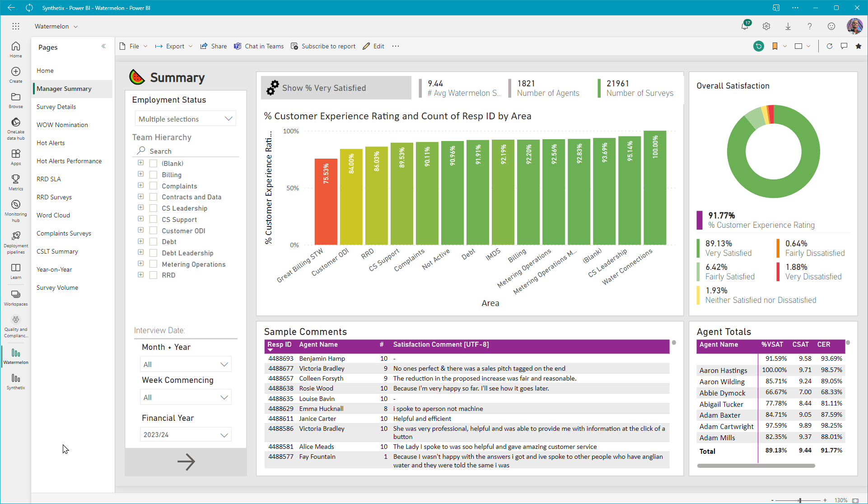Select the Debt Leadership checkbox
868x504 pixels.
(153, 253)
